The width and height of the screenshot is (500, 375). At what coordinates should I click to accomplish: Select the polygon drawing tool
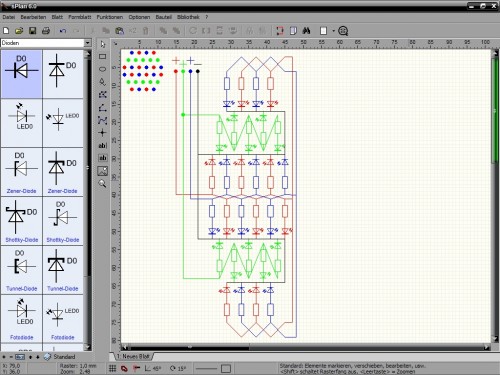(103, 82)
